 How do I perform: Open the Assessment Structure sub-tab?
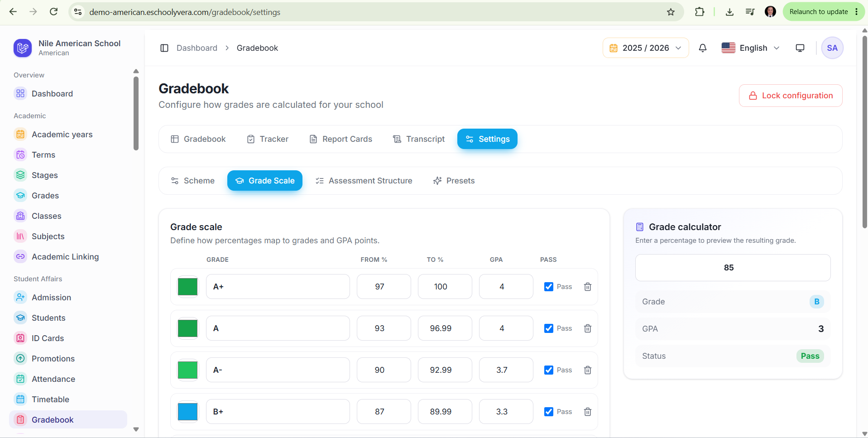coord(364,181)
